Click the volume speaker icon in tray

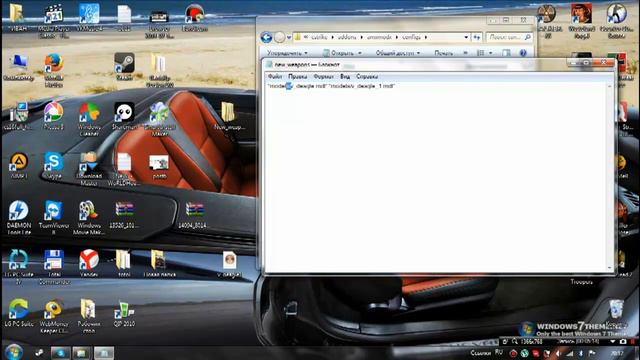tap(558, 353)
